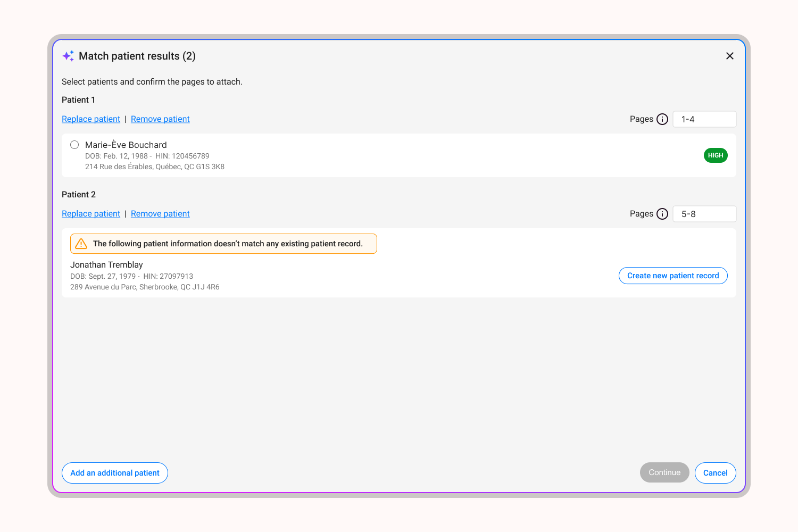Click the Patient 2 section heading
Viewport: 798px width, 532px height.
tap(79, 194)
